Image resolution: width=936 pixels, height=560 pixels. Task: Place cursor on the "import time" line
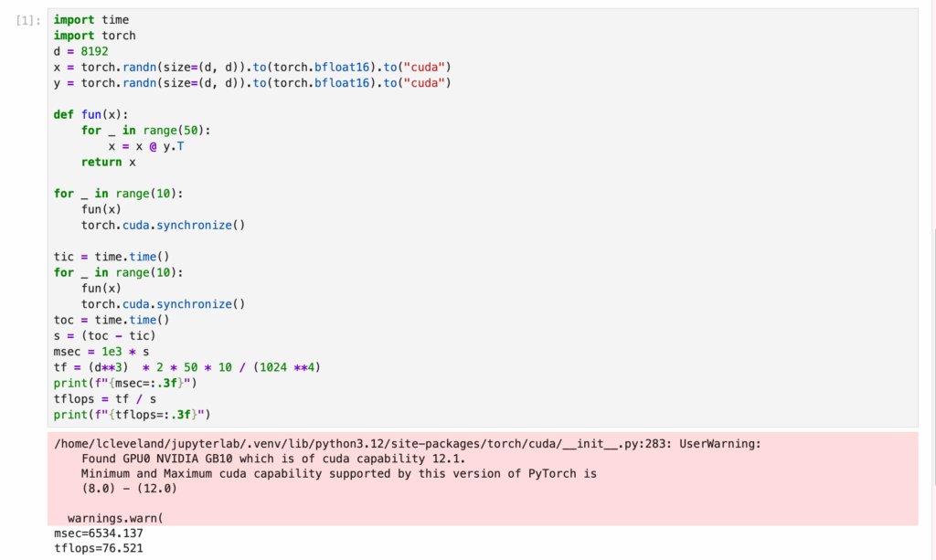click(x=90, y=19)
